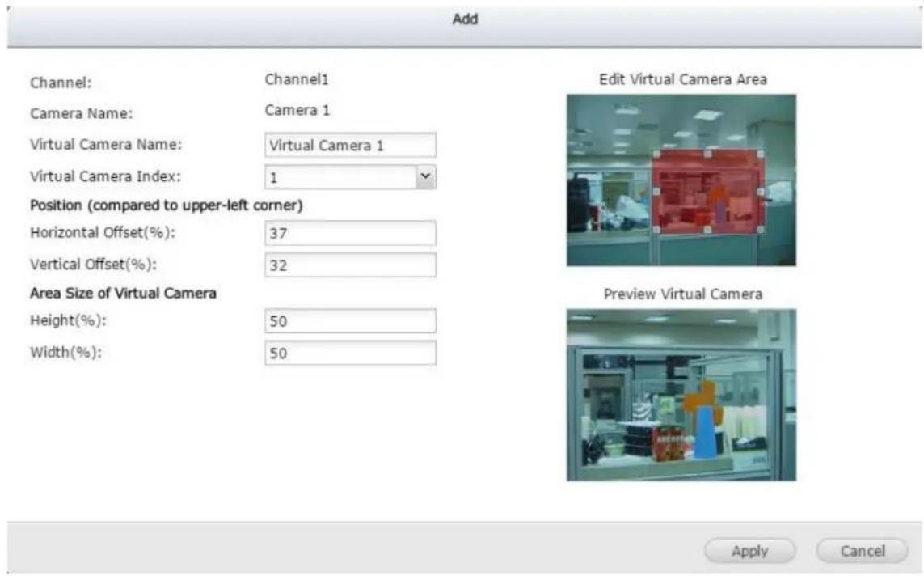Click the 'Channel1' value text

[297, 79]
